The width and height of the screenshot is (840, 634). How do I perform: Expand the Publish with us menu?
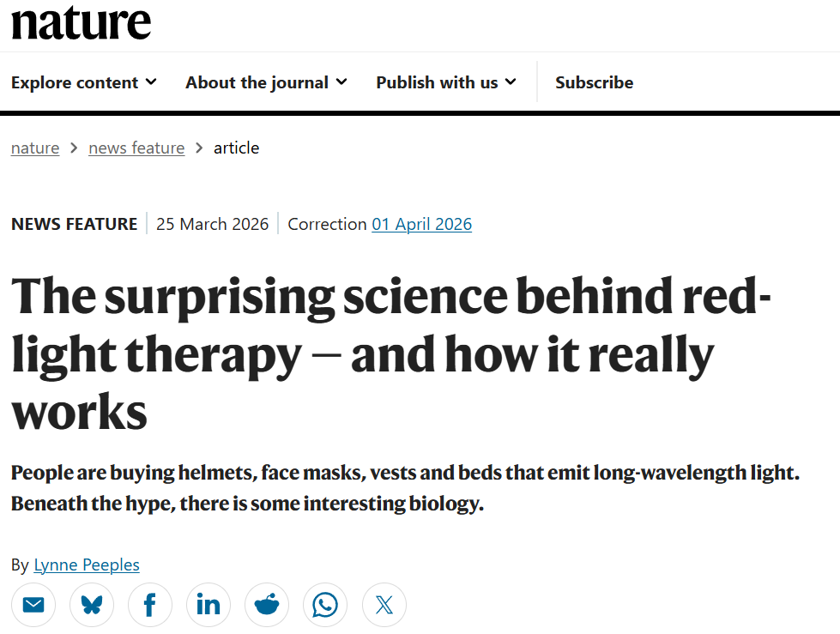pos(446,82)
